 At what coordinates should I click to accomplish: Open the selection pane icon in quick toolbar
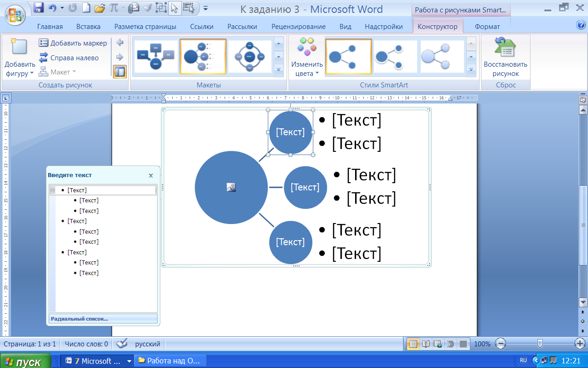click(188, 7)
